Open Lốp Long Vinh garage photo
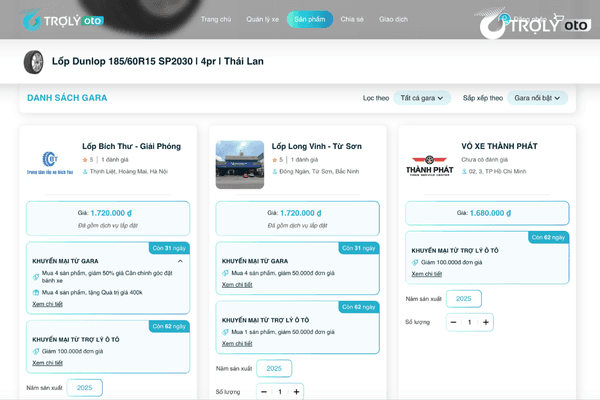The height and width of the screenshot is (400, 600). point(240,165)
